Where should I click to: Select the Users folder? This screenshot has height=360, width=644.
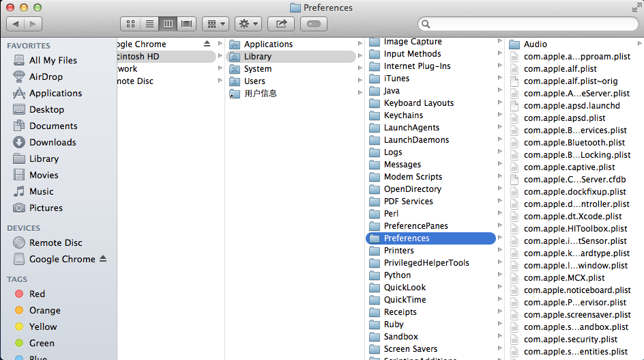[254, 81]
